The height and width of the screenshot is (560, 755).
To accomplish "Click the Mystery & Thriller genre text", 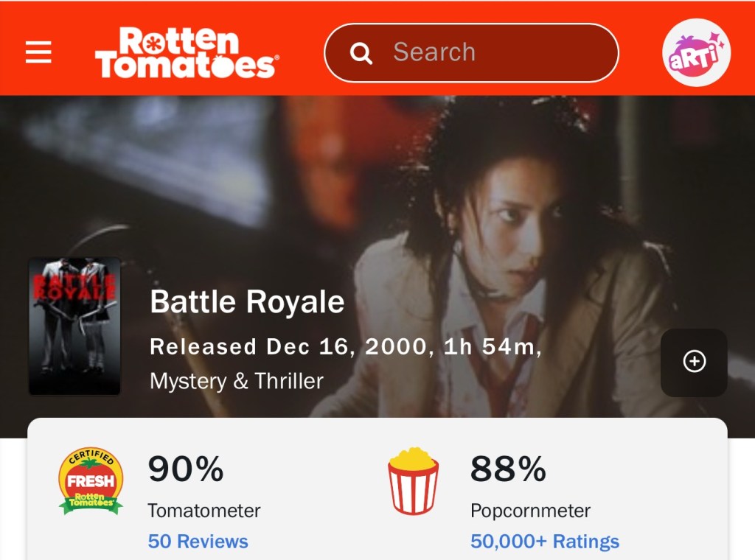I will click(x=237, y=381).
